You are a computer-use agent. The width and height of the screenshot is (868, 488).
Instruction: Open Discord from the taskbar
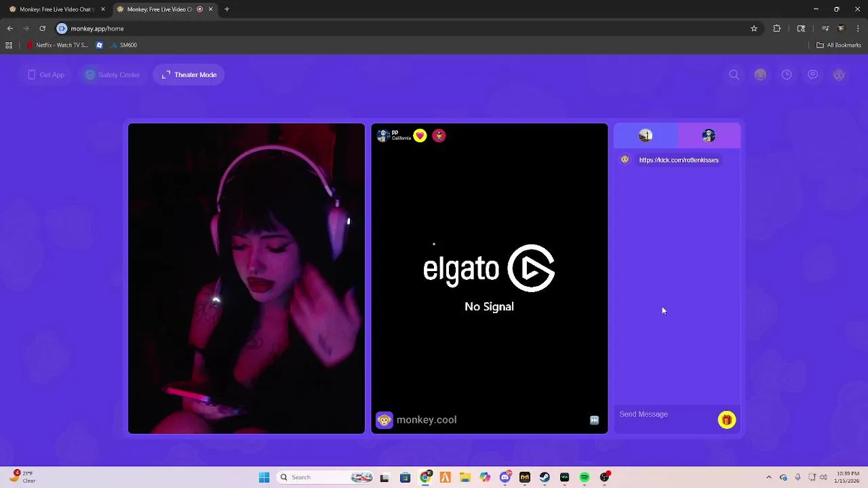pos(505,477)
